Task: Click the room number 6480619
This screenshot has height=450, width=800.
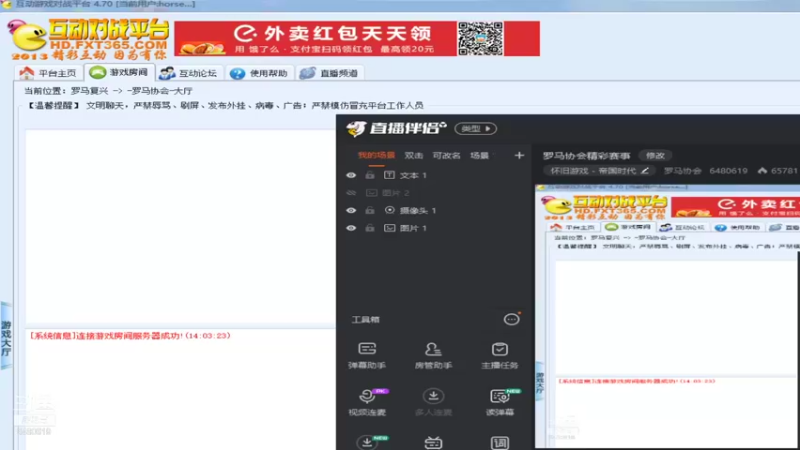Action: coord(728,170)
